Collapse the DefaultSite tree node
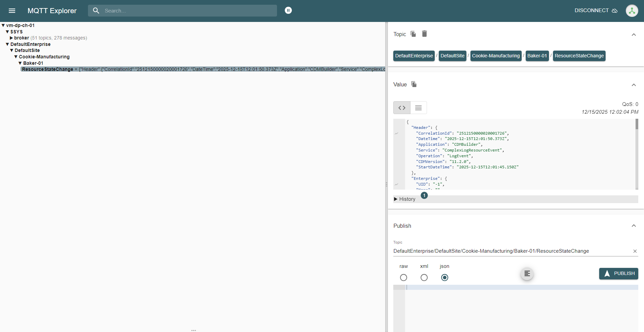This screenshot has width=644, height=332. point(12,50)
